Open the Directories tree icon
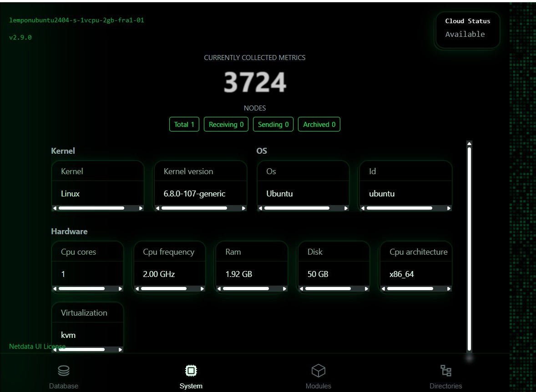536x392 pixels. coord(446,371)
